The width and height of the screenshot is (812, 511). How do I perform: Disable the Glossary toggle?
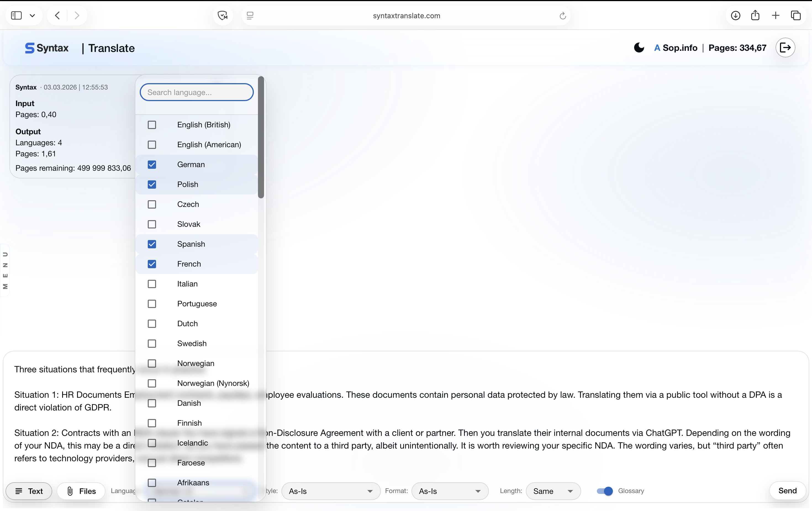(604, 491)
